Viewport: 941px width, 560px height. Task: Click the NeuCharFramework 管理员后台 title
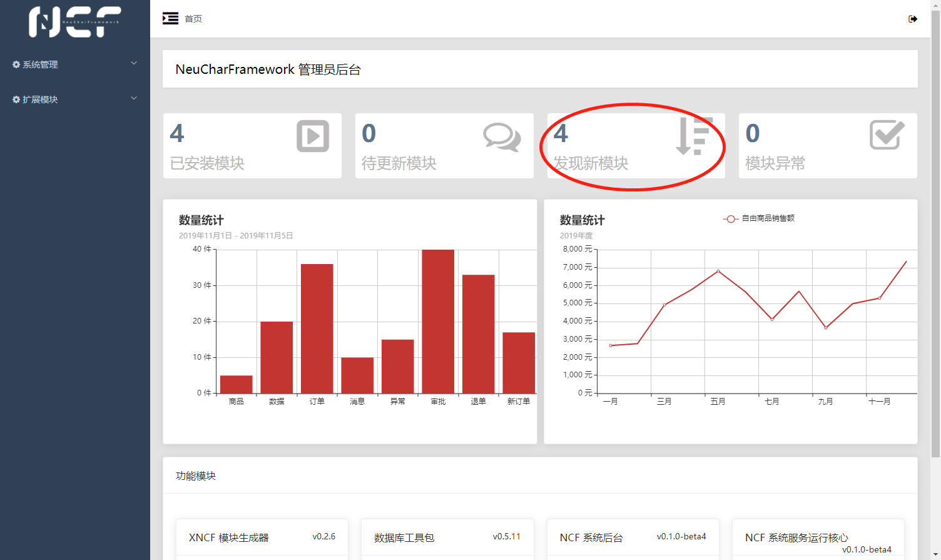[268, 69]
